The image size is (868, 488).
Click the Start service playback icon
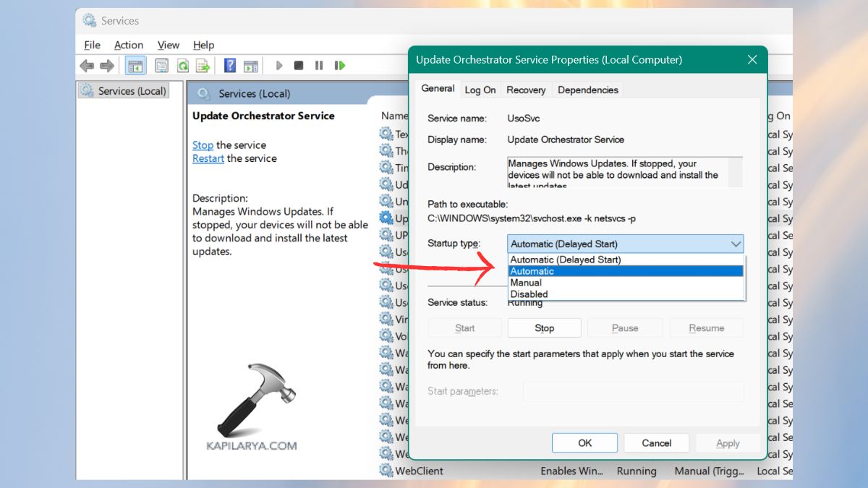279,65
